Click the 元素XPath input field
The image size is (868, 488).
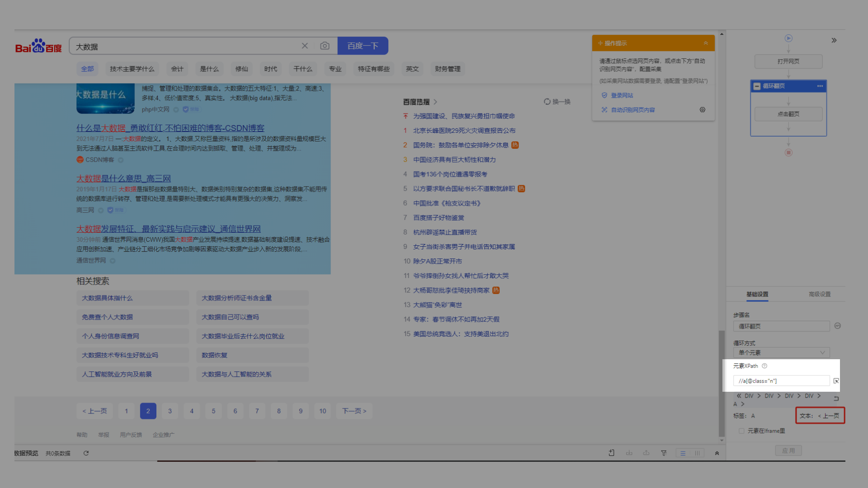(x=781, y=381)
